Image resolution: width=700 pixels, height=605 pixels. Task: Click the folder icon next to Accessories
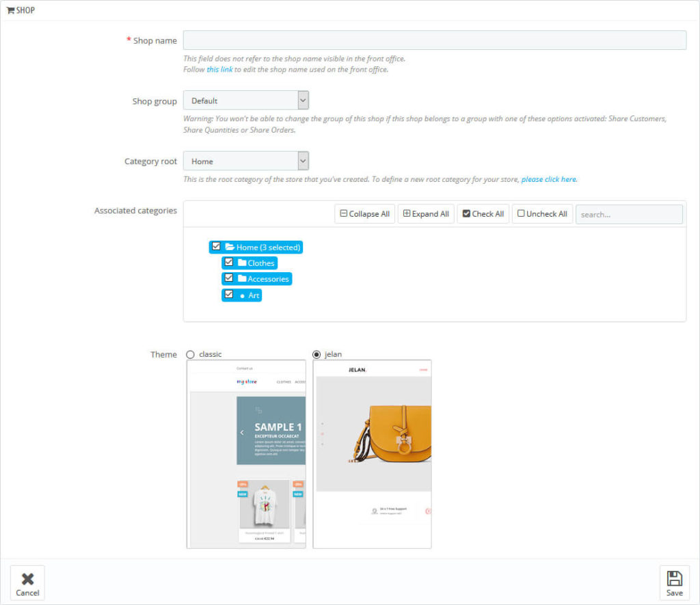pos(242,279)
